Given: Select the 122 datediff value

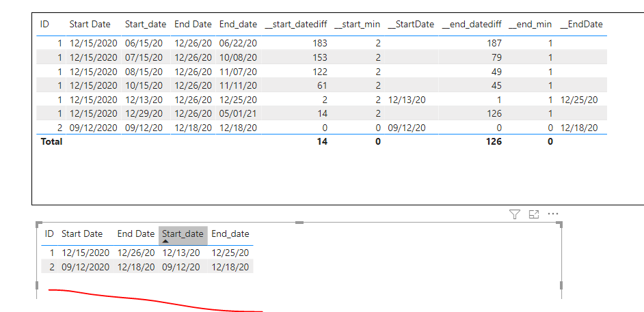Looking at the screenshot, I should coord(320,72).
